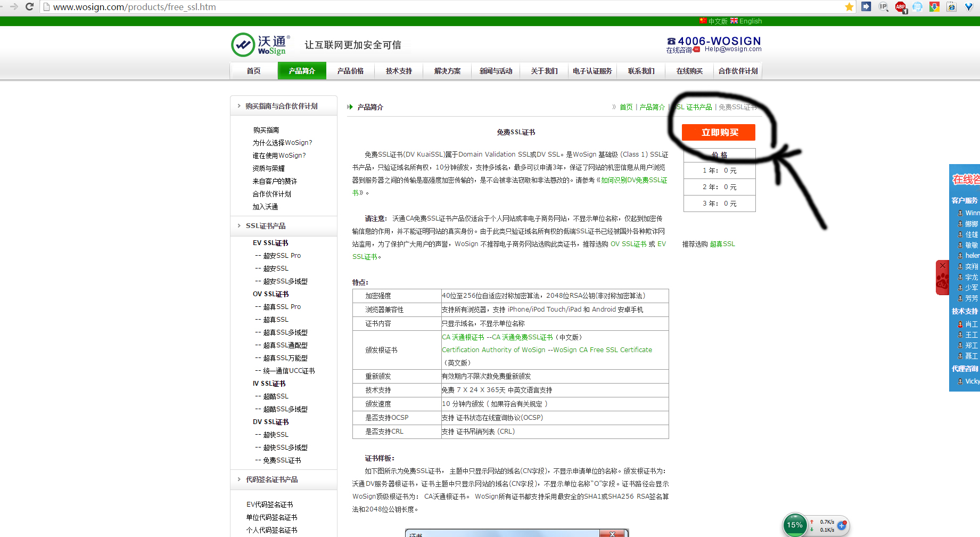
Task: Open the 解决方案 navigation tab
Action: [x=447, y=71]
